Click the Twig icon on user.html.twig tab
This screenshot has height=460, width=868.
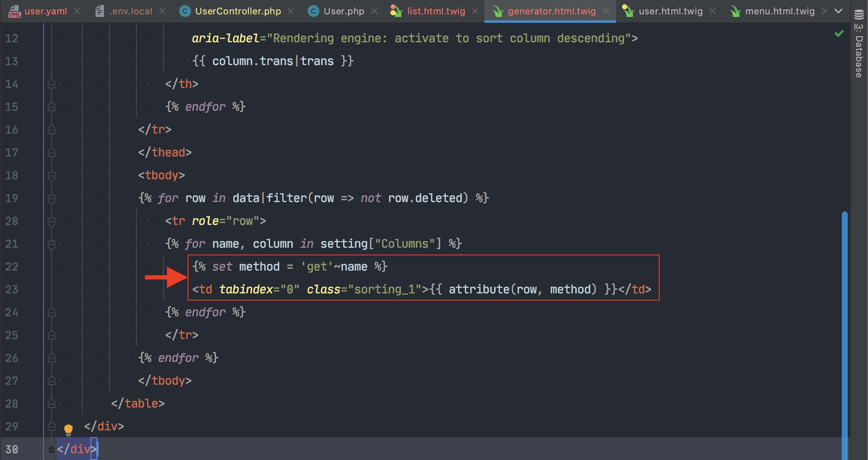(x=628, y=11)
